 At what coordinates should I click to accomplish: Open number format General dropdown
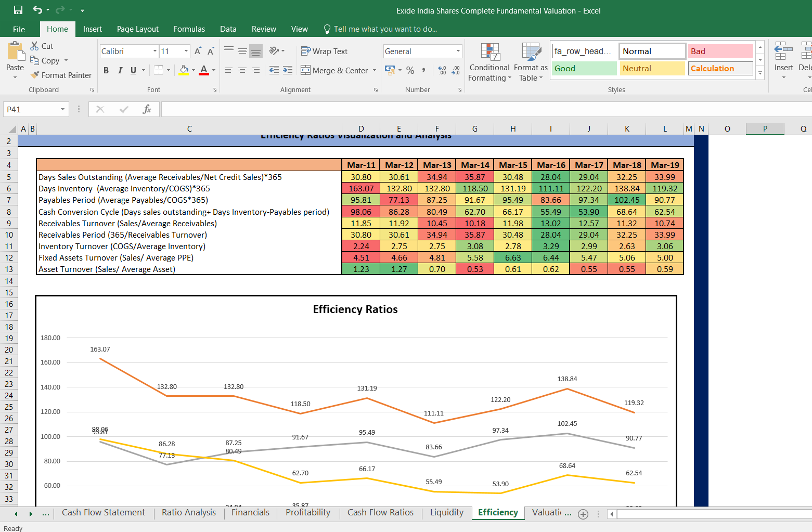pos(458,51)
